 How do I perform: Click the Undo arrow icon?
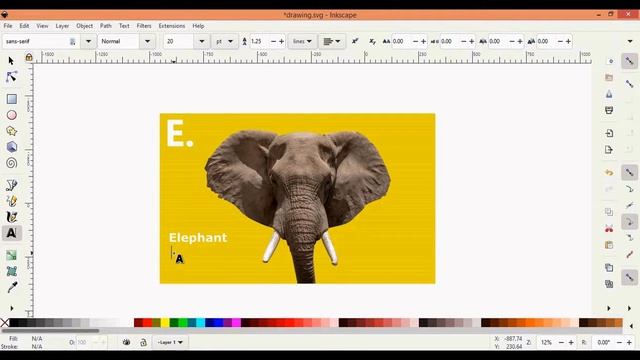click(609, 172)
